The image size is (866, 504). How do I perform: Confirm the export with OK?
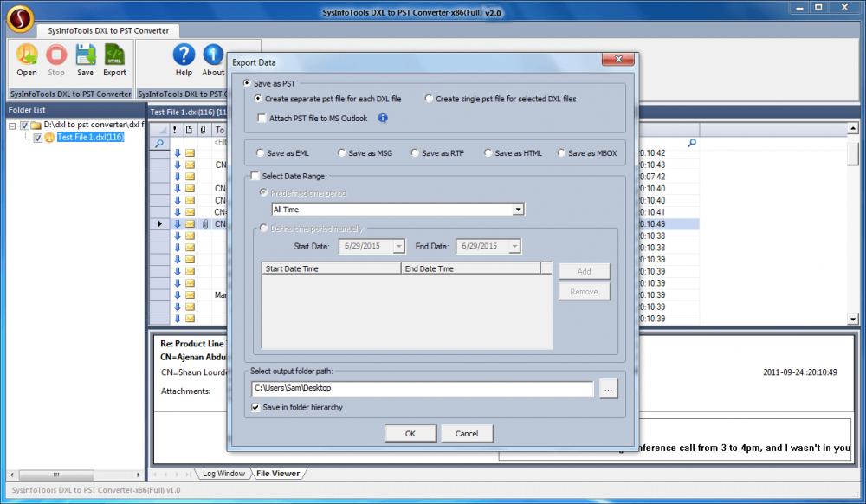410,433
